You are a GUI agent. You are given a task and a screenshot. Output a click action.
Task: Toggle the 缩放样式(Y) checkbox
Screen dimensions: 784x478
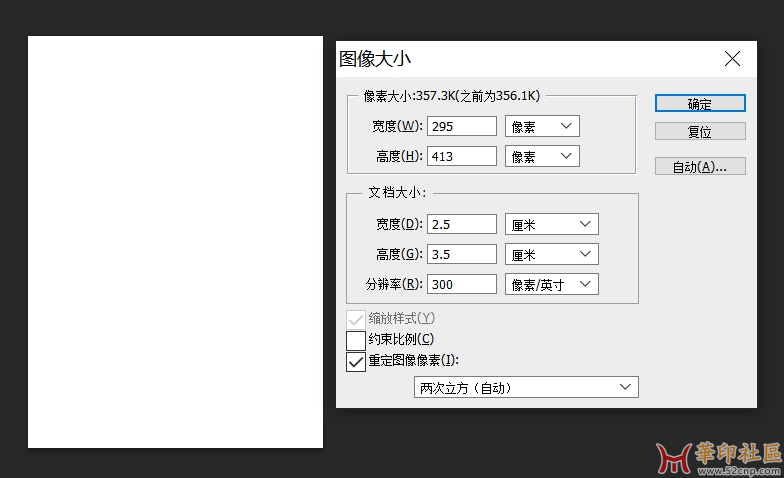click(356, 319)
